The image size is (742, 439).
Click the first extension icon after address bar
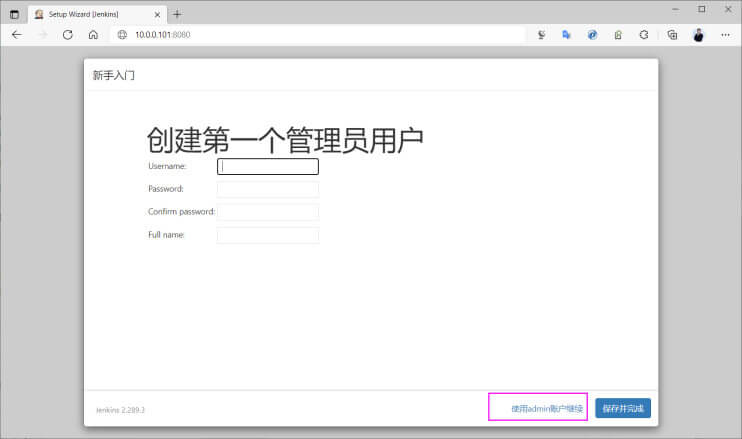541,35
